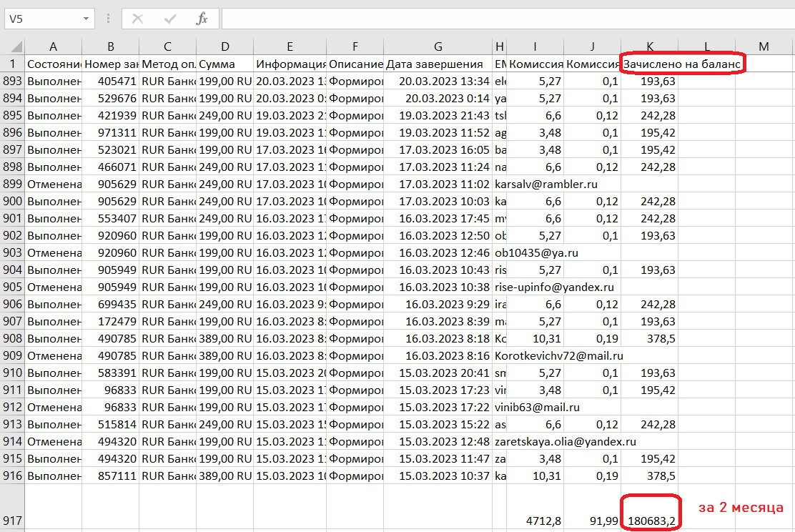
Task: Select column A header
Action: [53, 46]
